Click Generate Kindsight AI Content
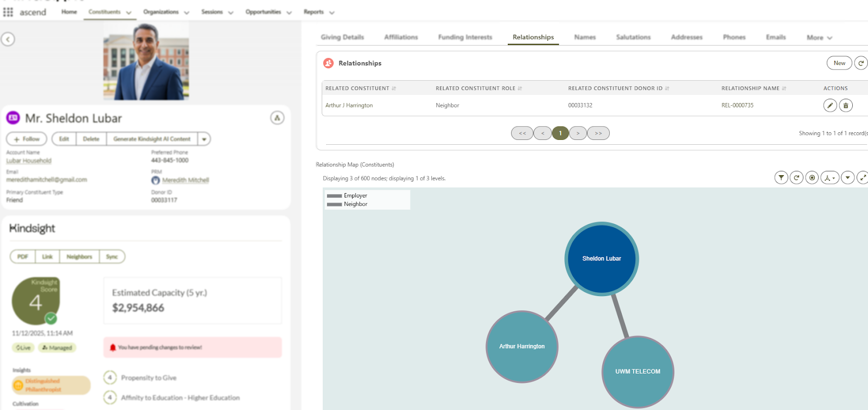Viewport: 868px width, 410px height. pos(152,139)
